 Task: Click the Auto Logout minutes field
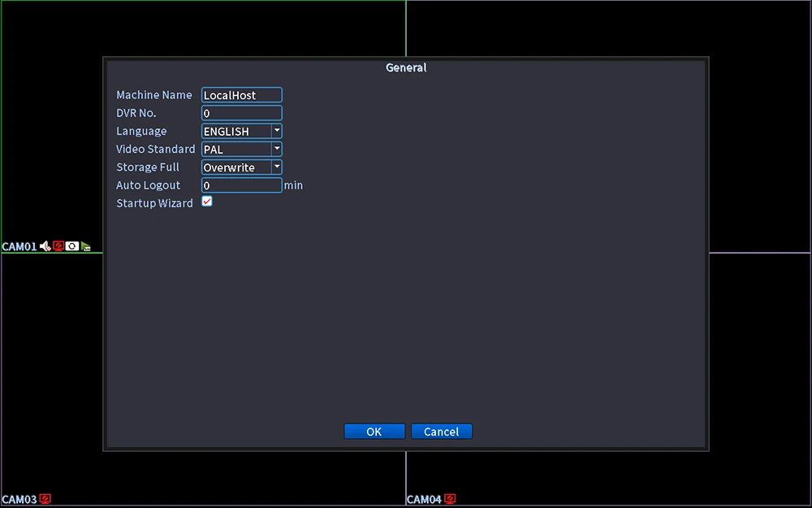point(242,185)
